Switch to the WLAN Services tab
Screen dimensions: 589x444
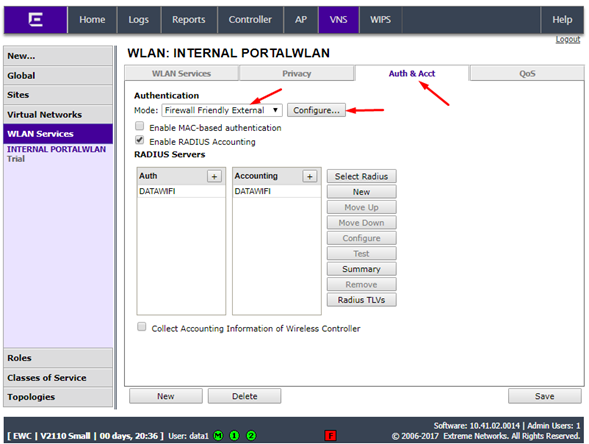181,73
